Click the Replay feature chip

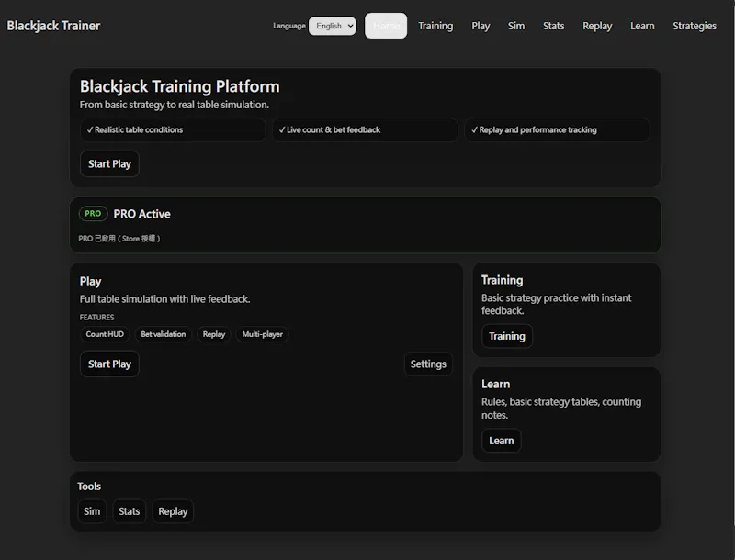(214, 334)
